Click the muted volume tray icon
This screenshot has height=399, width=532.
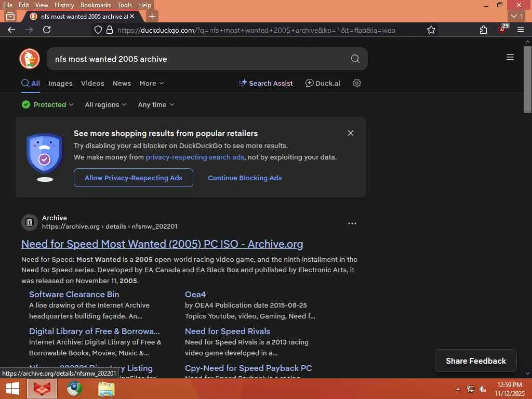click(x=483, y=389)
